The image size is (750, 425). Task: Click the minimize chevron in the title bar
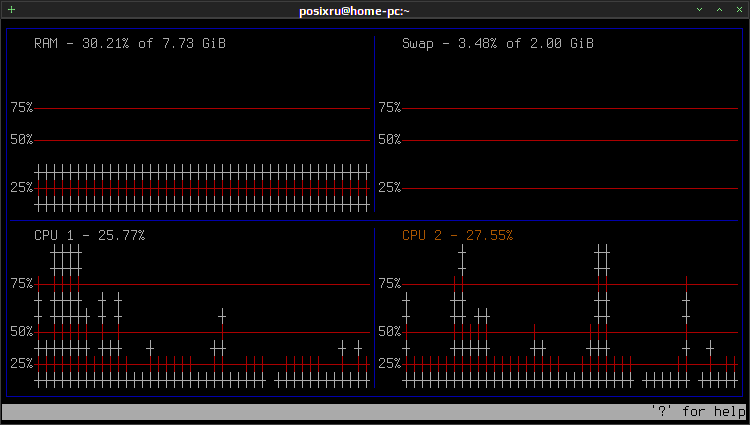(699, 10)
